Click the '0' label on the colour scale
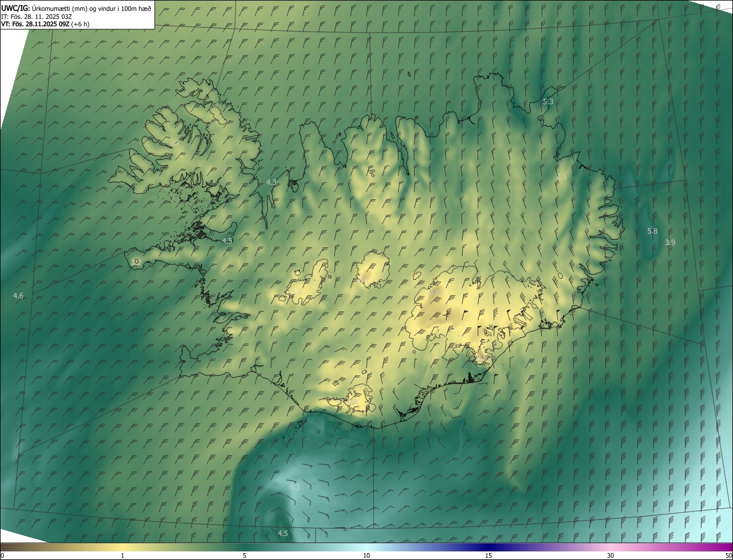This screenshot has width=733, height=560. [x=2, y=556]
